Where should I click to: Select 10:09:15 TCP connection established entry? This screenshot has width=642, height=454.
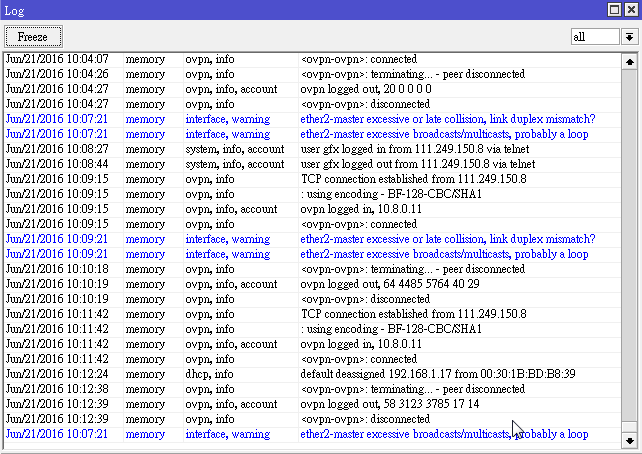pyautogui.click(x=313, y=179)
